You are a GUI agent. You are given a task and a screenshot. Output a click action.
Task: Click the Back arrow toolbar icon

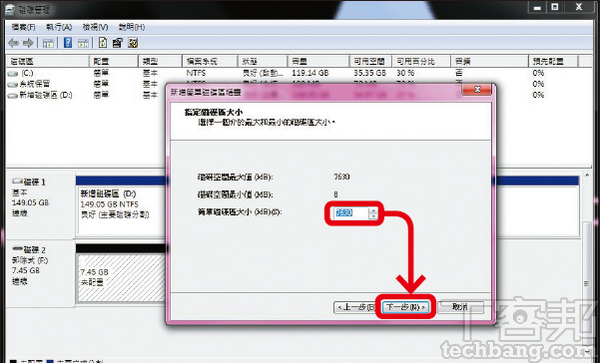(x=13, y=43)
